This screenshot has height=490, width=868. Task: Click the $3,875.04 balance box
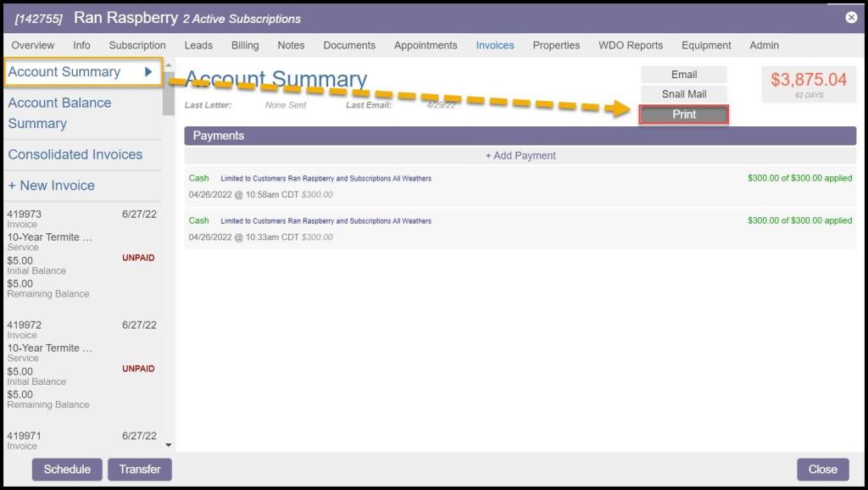coord(809,84)
